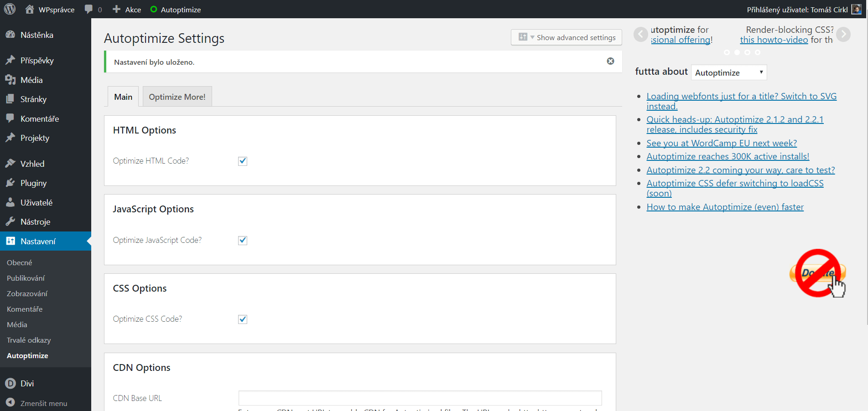This screenshot has width=868, height=411.
Task: Click the Vzhled paintbrush icon
Action: click(x=10, y=164)
